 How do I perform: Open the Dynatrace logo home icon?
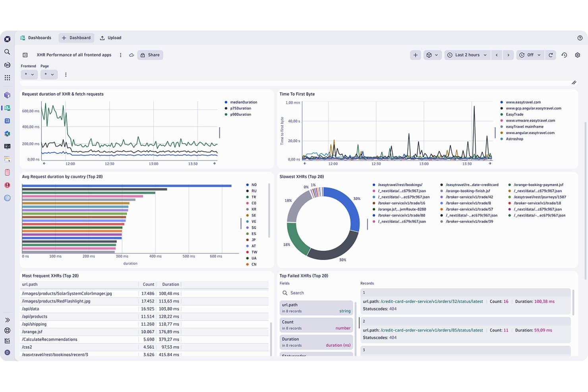coord(7,39)
